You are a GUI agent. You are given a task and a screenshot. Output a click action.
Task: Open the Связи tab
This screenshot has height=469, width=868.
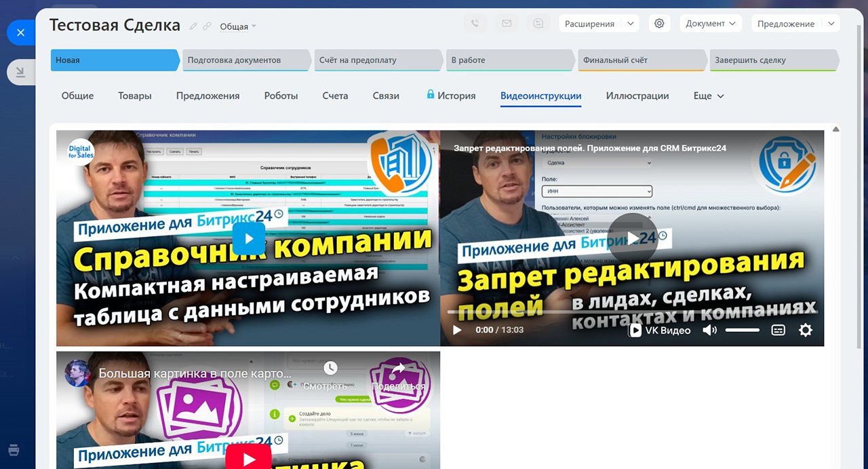(x=386, y=96)
